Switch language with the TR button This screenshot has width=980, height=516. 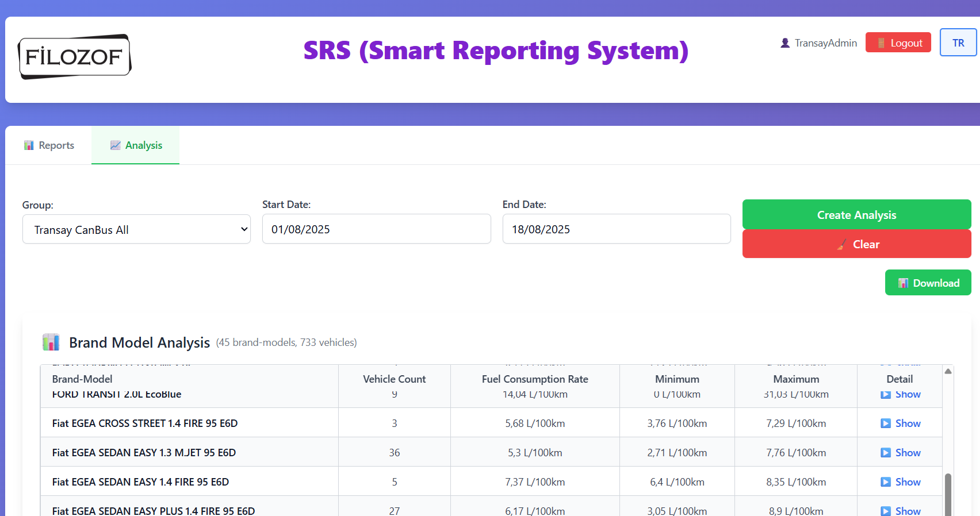(958, 43)
